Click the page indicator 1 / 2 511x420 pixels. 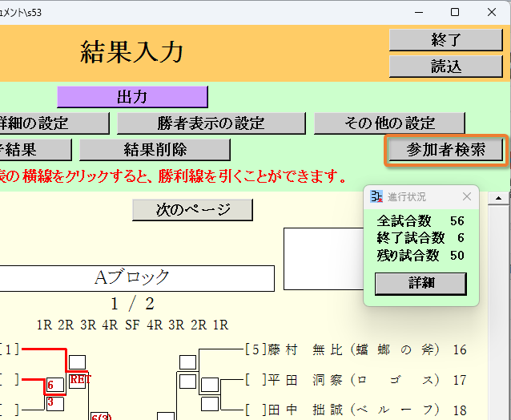pyautogui.click(x=132, y=304)
